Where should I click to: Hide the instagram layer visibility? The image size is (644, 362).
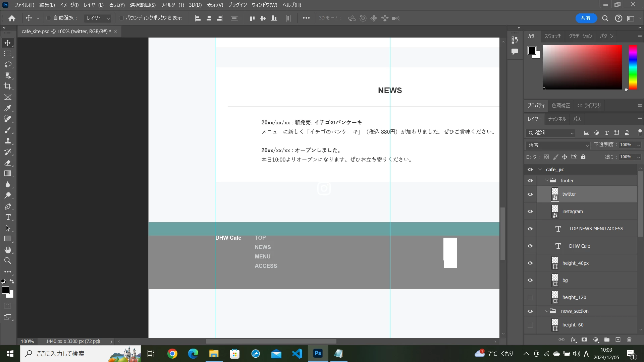(530, 212)
